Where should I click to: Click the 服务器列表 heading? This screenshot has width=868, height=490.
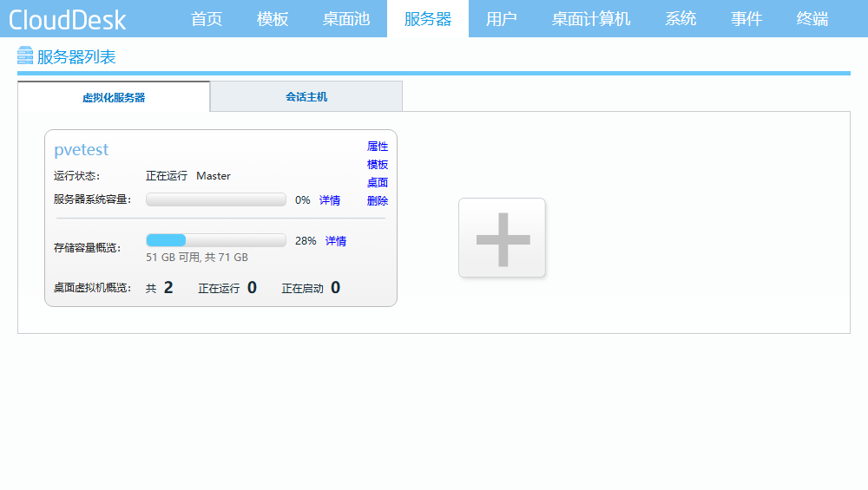tap(76, 57)
